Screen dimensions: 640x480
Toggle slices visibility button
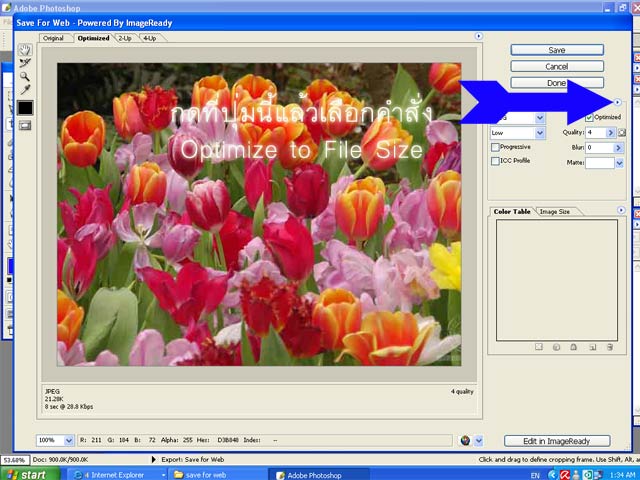click(x=25, y=125)
